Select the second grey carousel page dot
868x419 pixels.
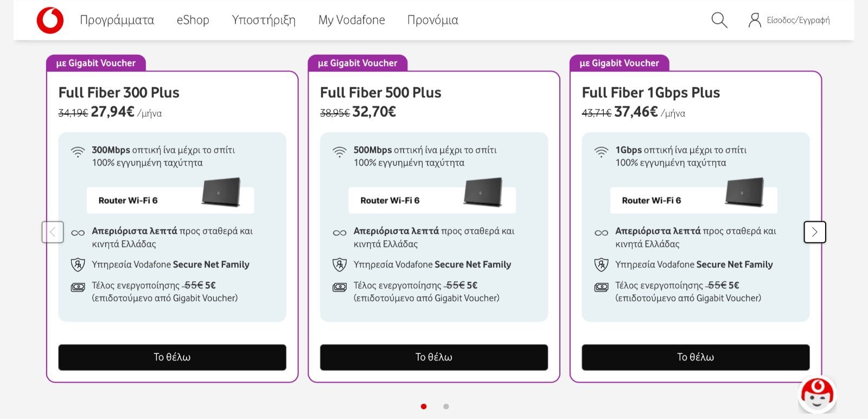446,407
